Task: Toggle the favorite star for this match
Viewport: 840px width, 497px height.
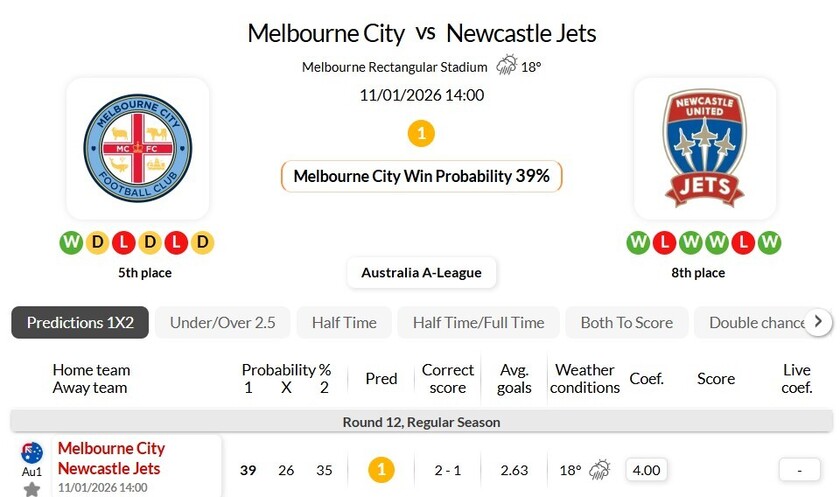Action: point(32,489)
